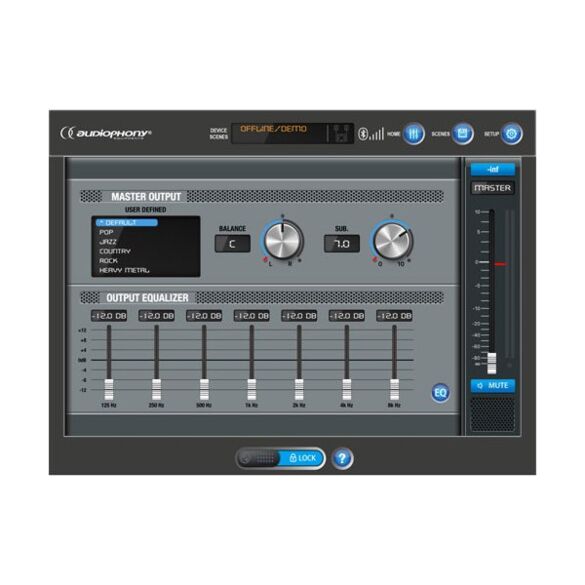Click the 8k Hz equalizer fader

pos(394,390)
